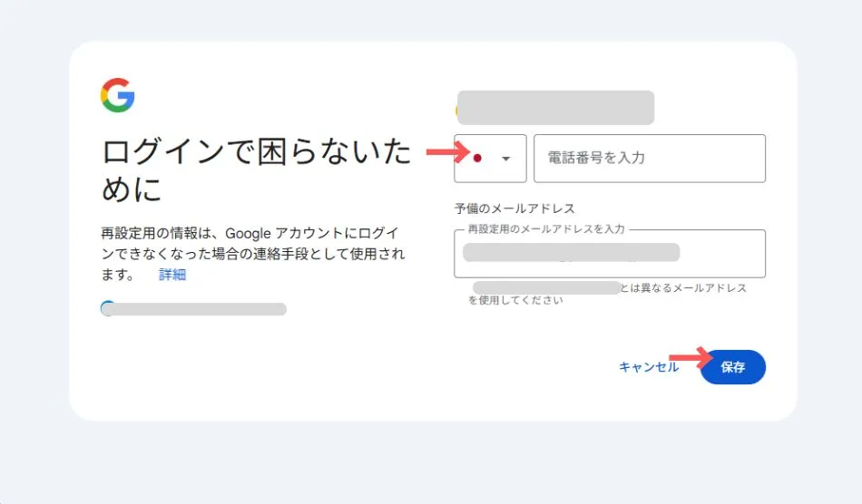Open the country code dropdown with Japan flag
862x504 pixels.
pos(490,158)
